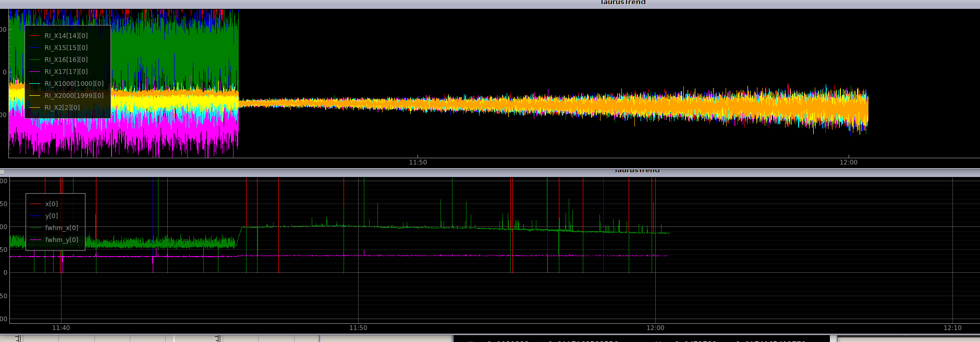The width and height of the screenshot is (980, 342).
Task: Toggle the fwhm_y[0] magenta legend entry
Action: click(62, 240)
